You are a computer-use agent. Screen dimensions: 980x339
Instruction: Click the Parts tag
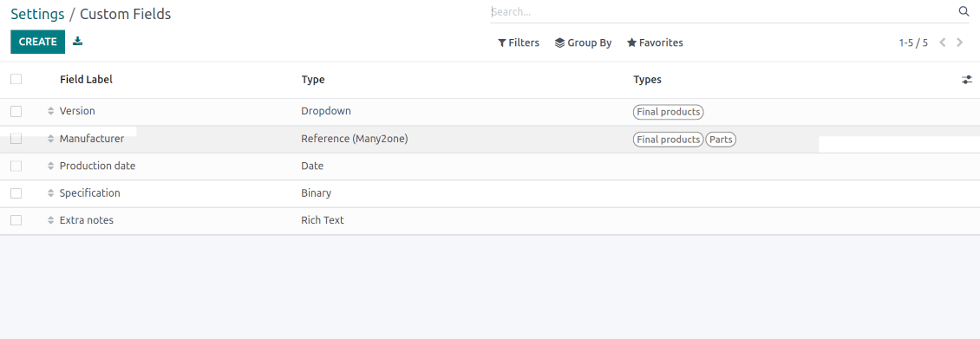[722, 140]
